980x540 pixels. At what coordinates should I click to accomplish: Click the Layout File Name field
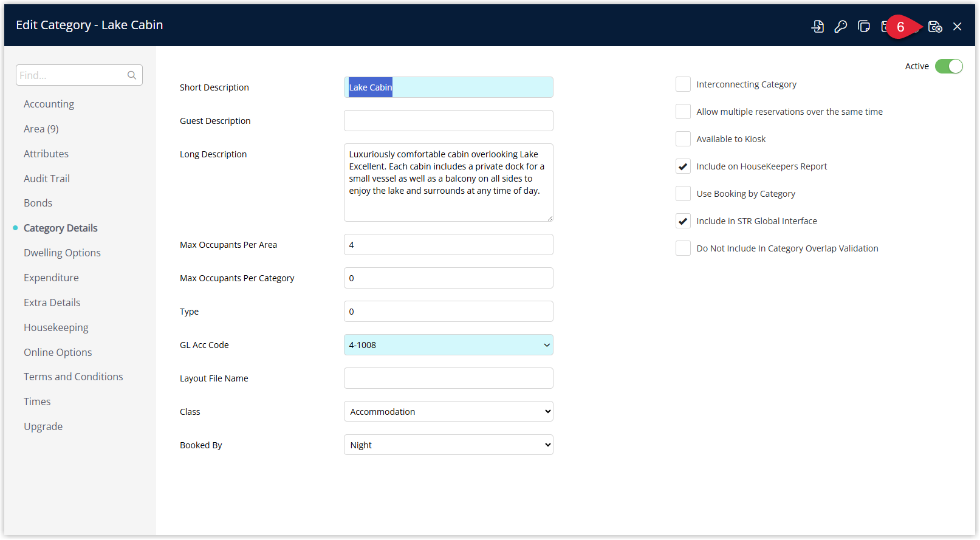448,378
